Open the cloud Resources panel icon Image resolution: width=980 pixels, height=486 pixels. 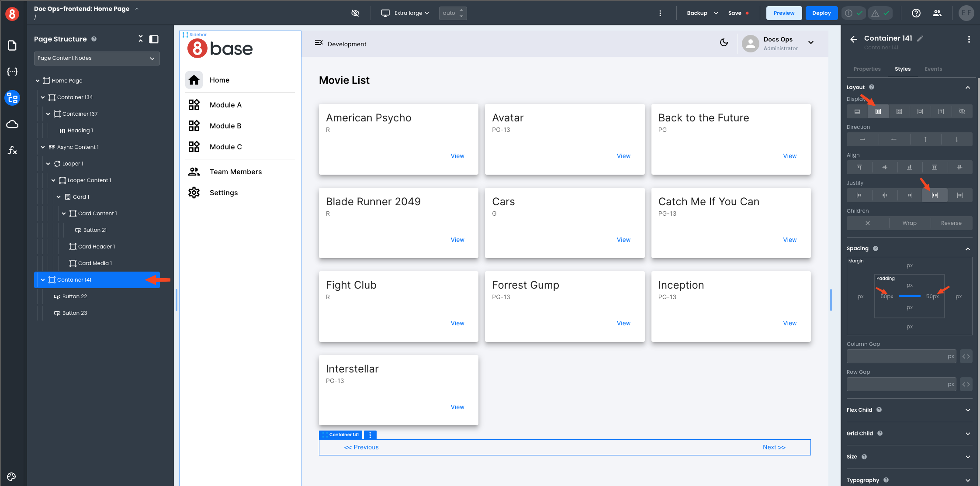[12, 124]
